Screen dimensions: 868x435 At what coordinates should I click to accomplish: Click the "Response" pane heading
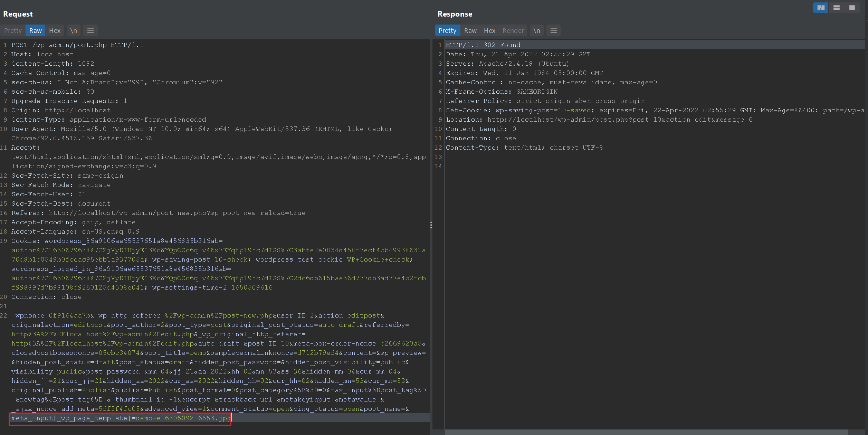point(455,14)
